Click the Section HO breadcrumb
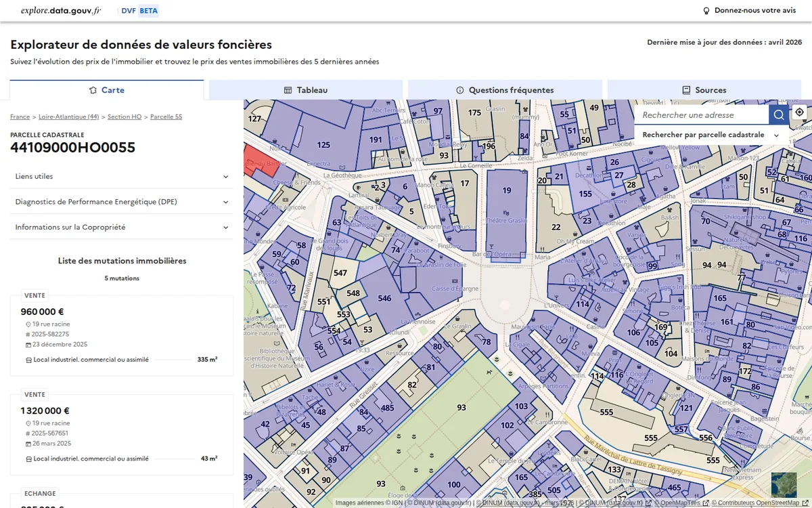The width and height of the screenshot is (812, 508). pos(125,117)
